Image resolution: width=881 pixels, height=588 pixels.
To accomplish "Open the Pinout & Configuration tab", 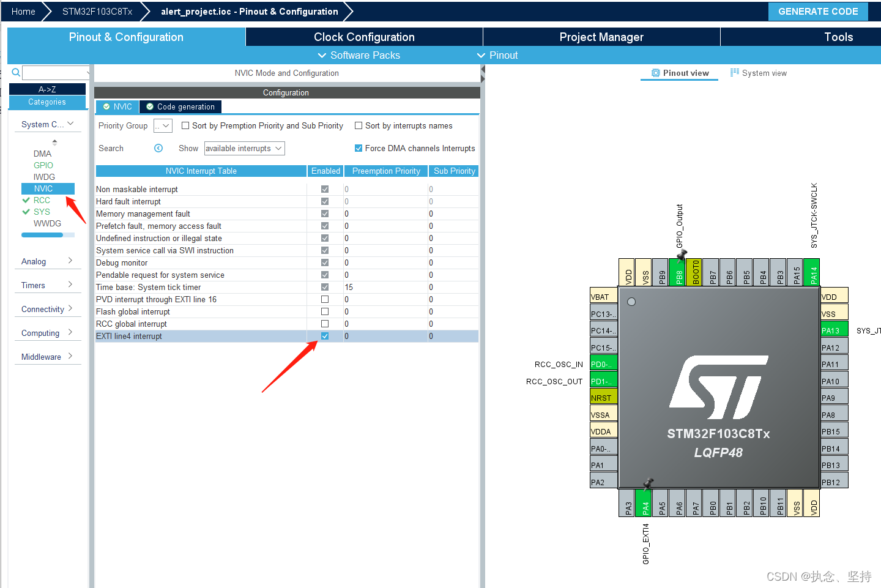I will (126, 37).
